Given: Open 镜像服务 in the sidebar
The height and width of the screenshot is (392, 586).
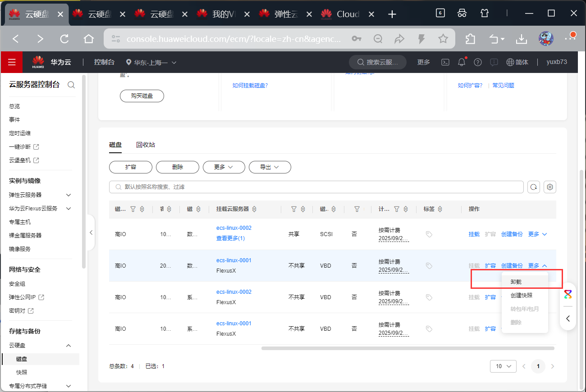Looking at the screenshot, I should [x=20, y=249].
